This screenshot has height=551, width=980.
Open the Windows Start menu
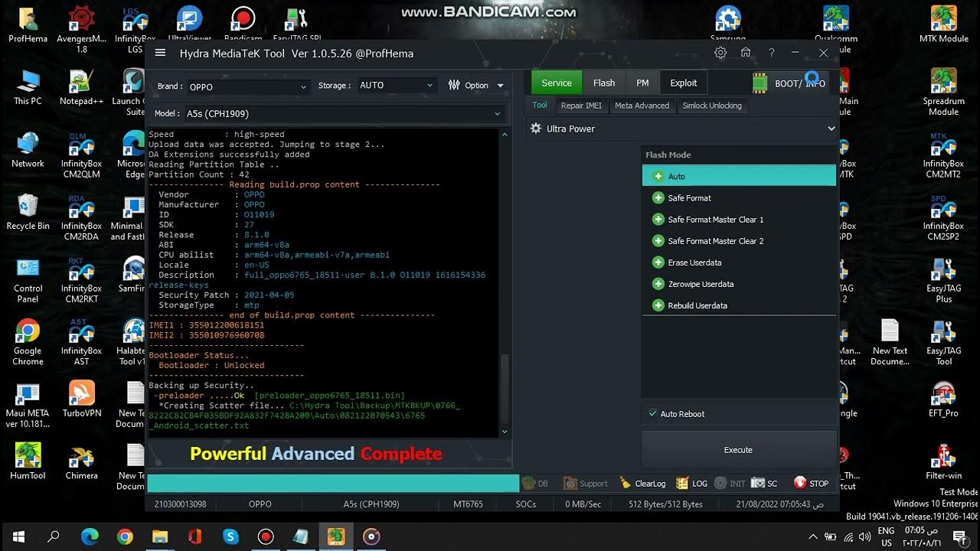pyautogui.click(x=18, y=536)
